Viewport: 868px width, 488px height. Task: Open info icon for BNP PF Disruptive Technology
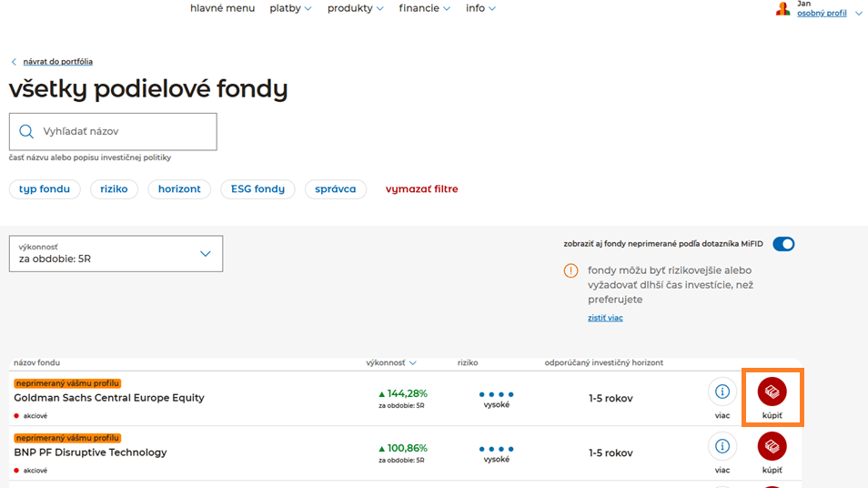coord(722,446)
